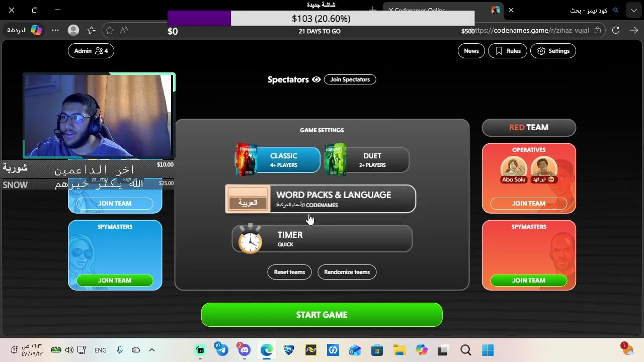Viewport: 644px width, 362px height.
Task: Click the Classic Codenames box art
Action: pos(246,160)
